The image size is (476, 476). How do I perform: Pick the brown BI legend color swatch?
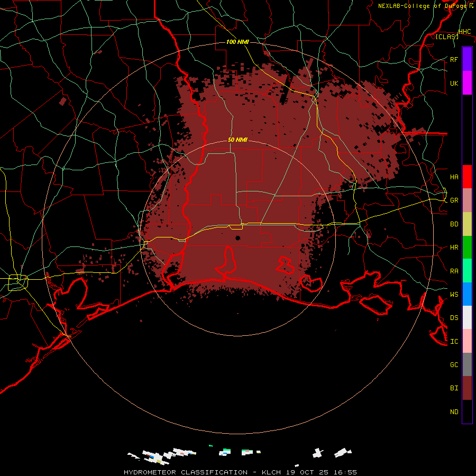[467, 388]
